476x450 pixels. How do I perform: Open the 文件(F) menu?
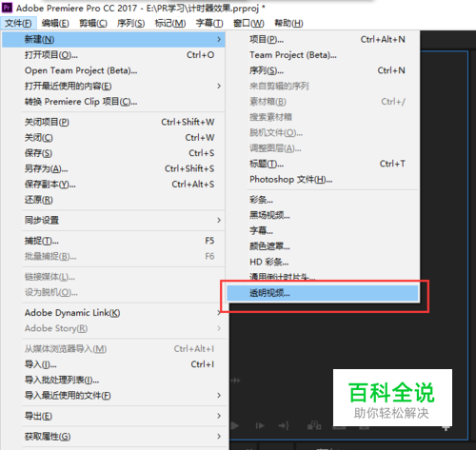18,23
